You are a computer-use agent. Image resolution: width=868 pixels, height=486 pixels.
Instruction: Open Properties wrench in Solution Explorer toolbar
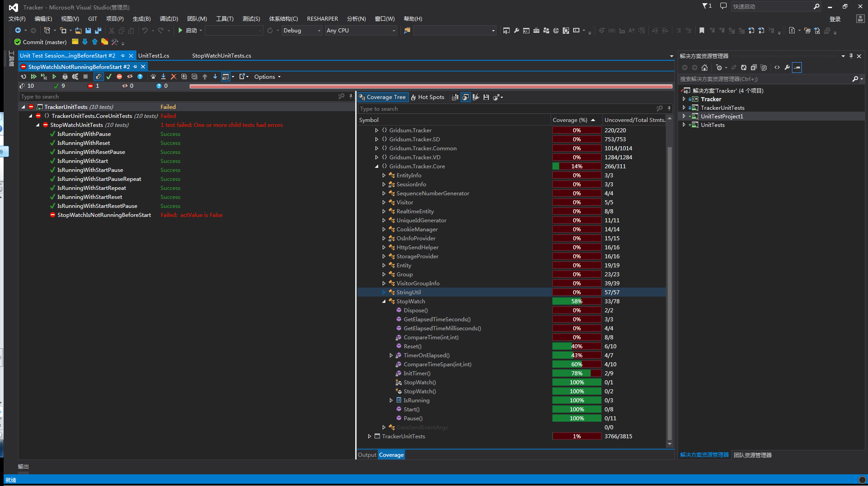[x=787, y=67]
